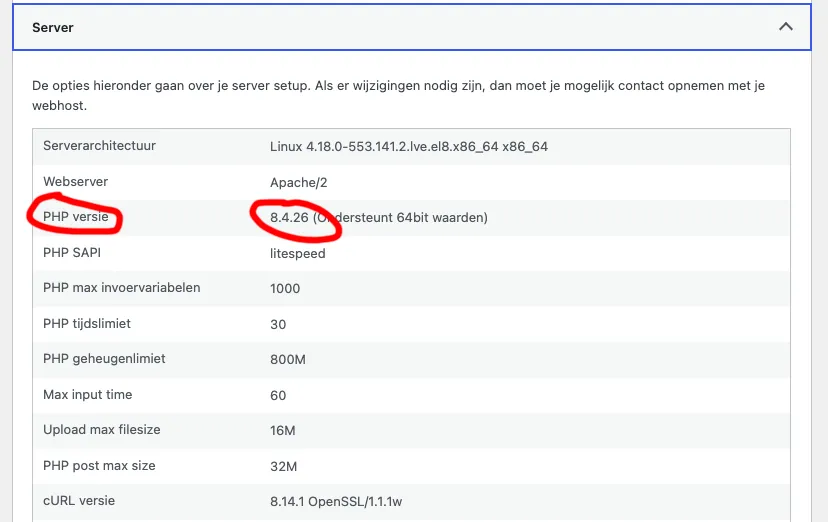Select the Max input time label
Image resolution: width=828 pixels, height=522 pixels.
tap(88, 394)
